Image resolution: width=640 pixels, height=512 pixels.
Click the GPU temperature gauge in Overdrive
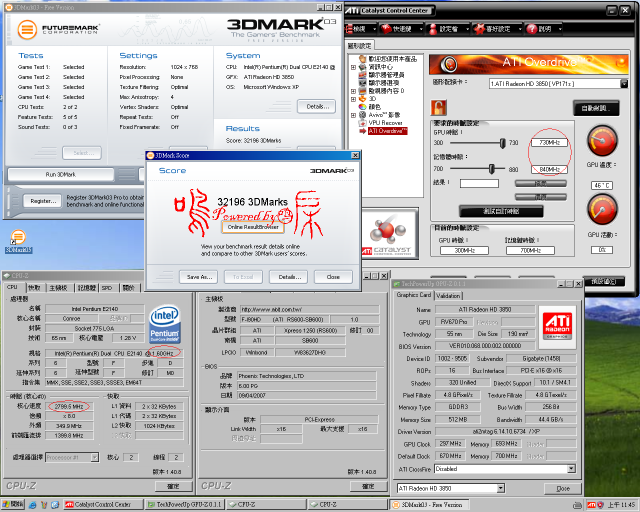click(602, 141)
